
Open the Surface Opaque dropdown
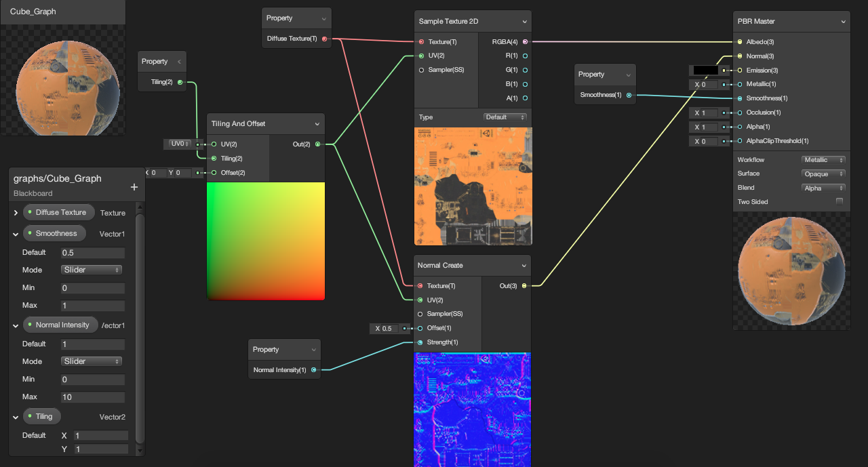click(x=823, y=174)
